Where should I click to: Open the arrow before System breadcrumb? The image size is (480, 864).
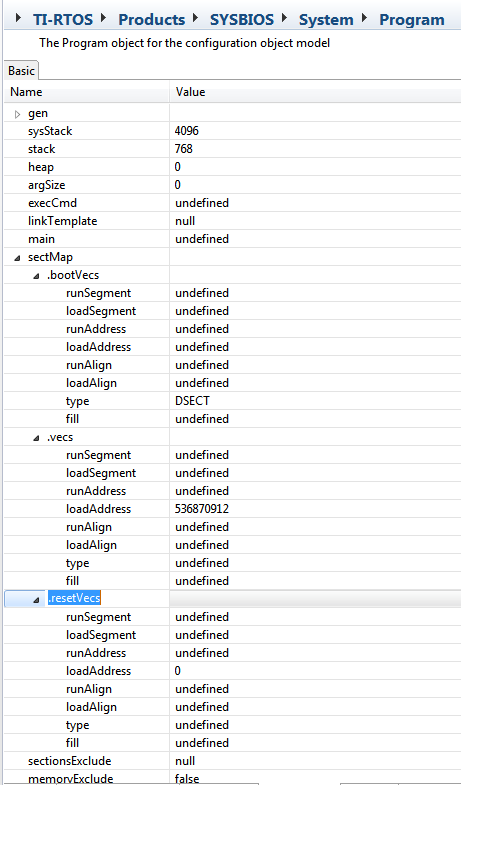tap(284, 18)
